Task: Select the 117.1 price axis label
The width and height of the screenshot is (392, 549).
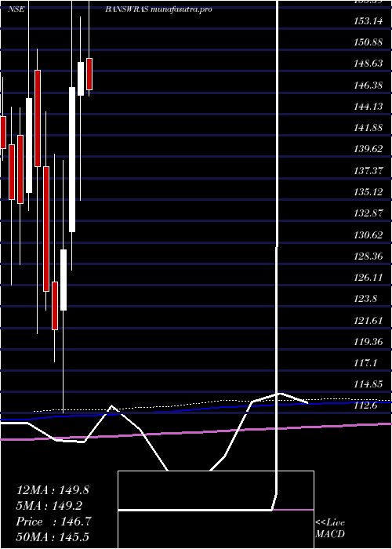Action: click(365, 363)
